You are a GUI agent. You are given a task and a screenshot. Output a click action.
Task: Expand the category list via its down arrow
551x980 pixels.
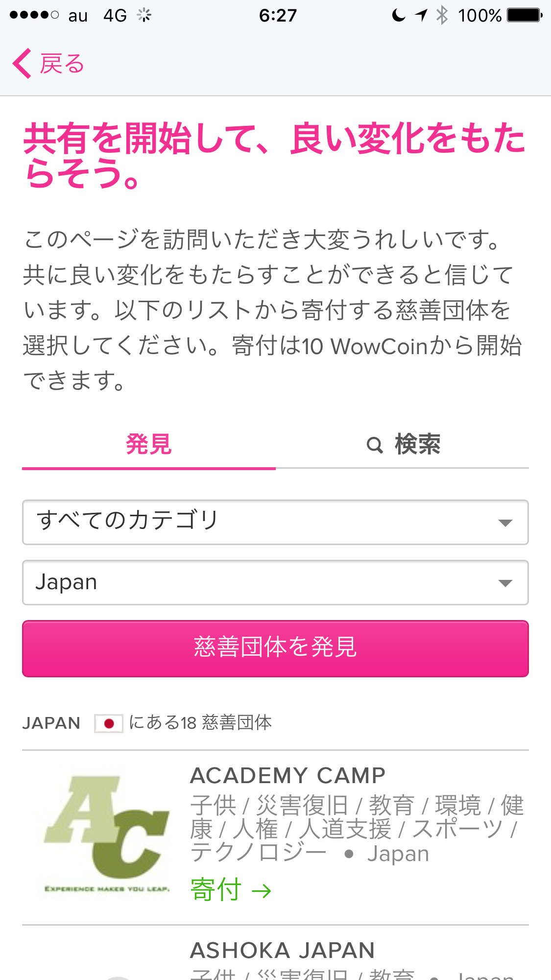click(x=505, y=523)
